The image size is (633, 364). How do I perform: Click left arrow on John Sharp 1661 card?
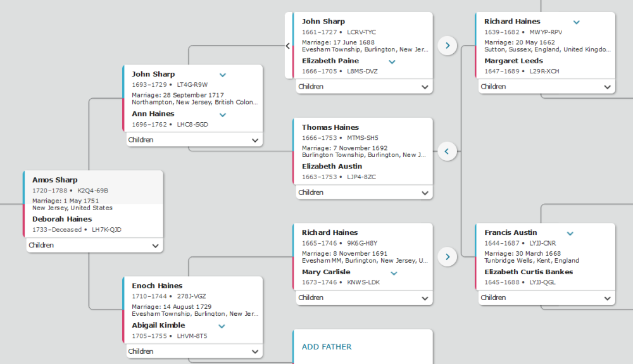pos(288,46)
